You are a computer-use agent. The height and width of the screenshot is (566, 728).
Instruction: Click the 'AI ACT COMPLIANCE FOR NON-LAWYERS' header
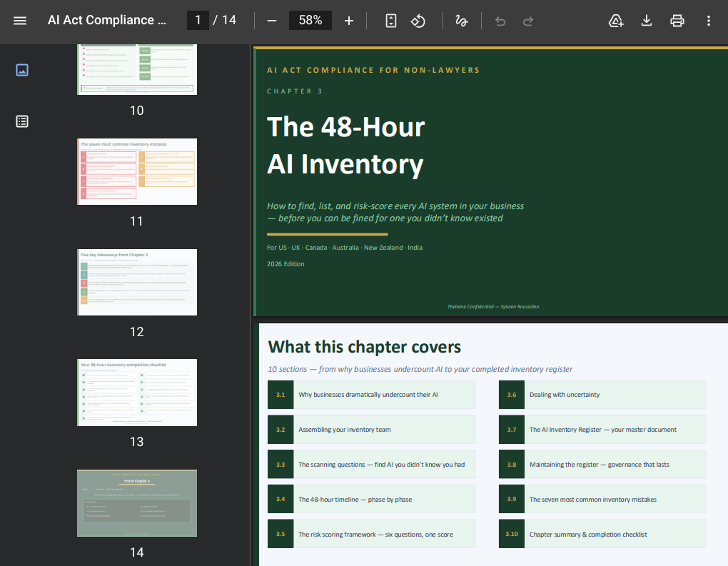point(373,70)
